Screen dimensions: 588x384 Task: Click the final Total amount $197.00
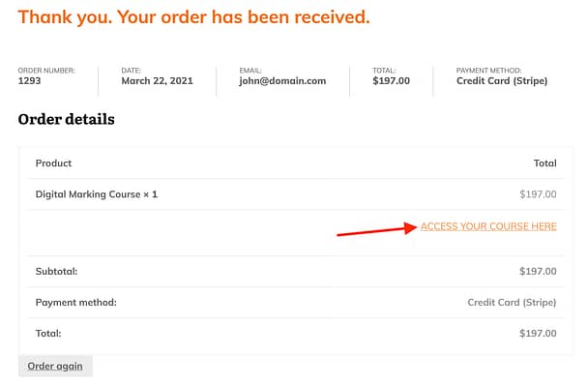(538, 334)
